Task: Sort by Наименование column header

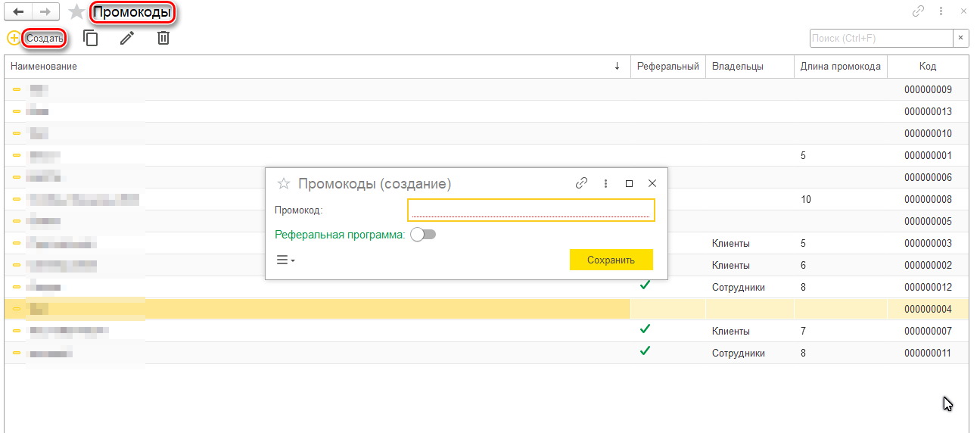Action: [317, 67]
